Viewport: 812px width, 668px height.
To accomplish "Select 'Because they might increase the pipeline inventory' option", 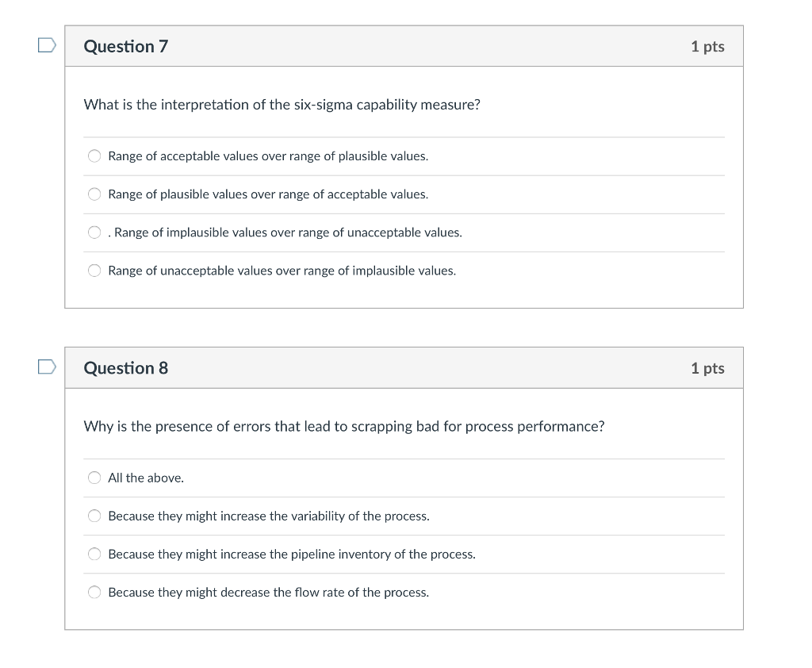I will [x=94, y=553].
